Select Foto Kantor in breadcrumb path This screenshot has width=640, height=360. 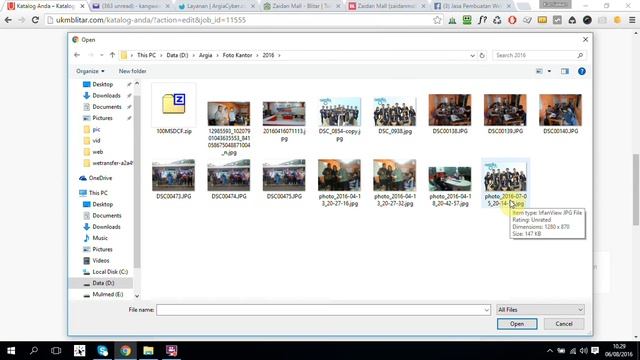pyautogui.click(x=237, y=55)
